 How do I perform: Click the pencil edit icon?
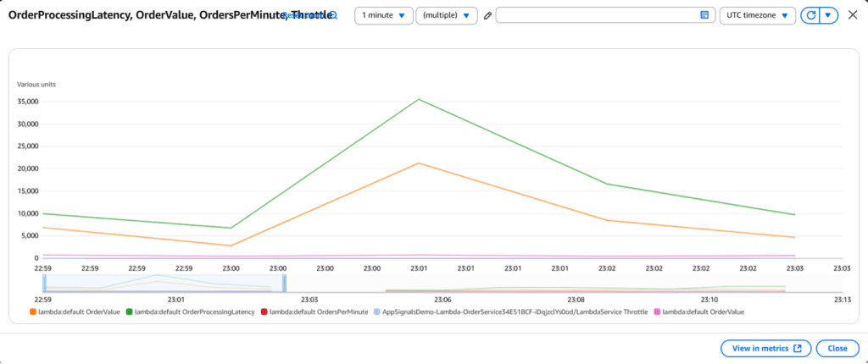[487, 16]
